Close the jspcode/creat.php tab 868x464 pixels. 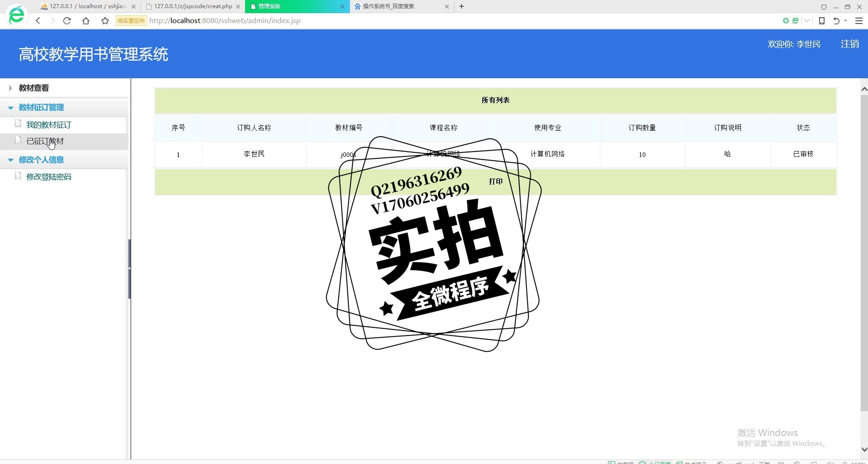[238, 7]
